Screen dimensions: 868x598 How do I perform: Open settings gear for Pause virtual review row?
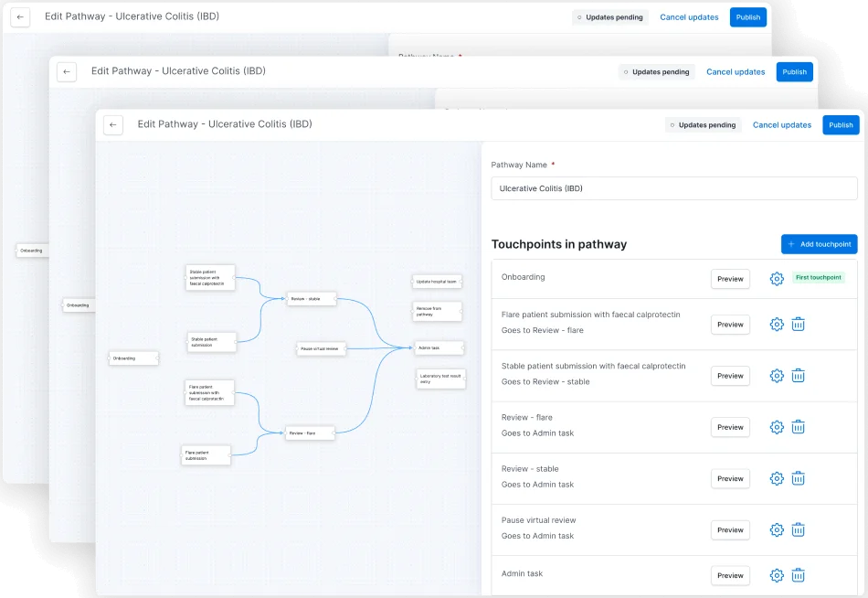(777, 529)
